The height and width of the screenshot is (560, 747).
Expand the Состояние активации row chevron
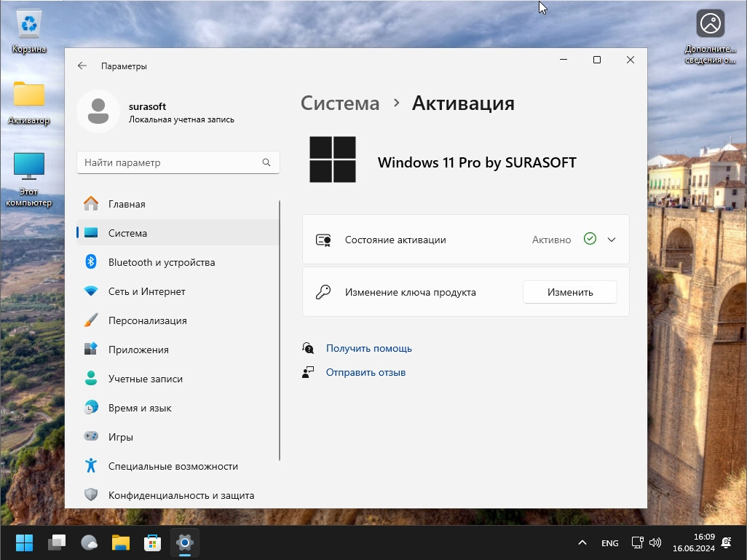[612, 240]
